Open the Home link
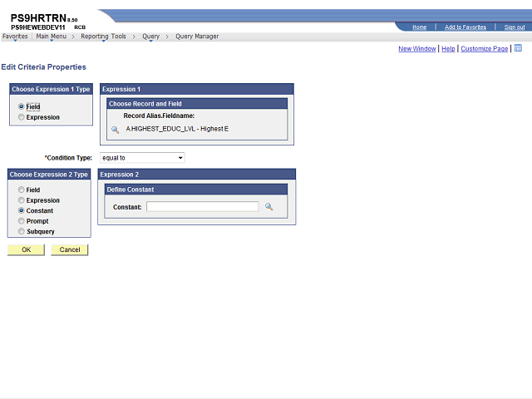Viewport: 532px width, 399px height. pyautogui.click(x=419, y=27)
